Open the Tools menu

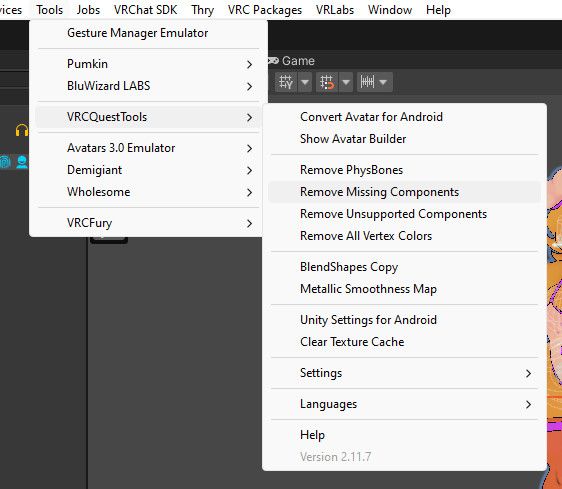point(49,10)
